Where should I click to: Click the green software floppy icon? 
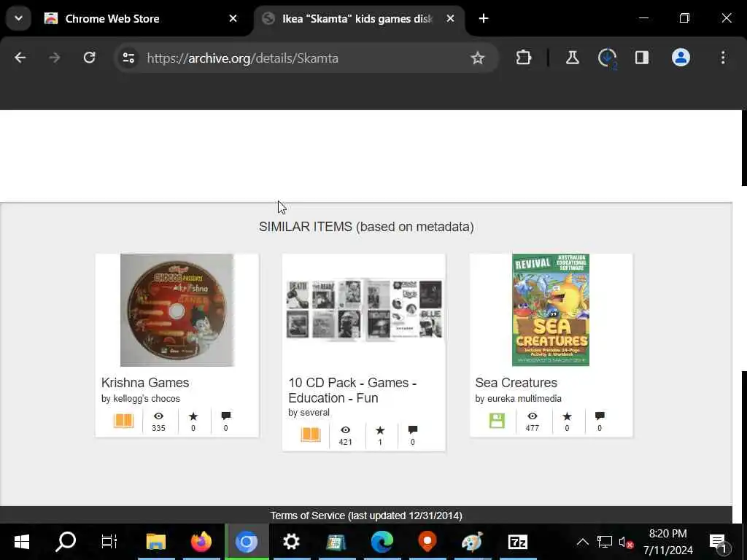click(x=497, y=421)
